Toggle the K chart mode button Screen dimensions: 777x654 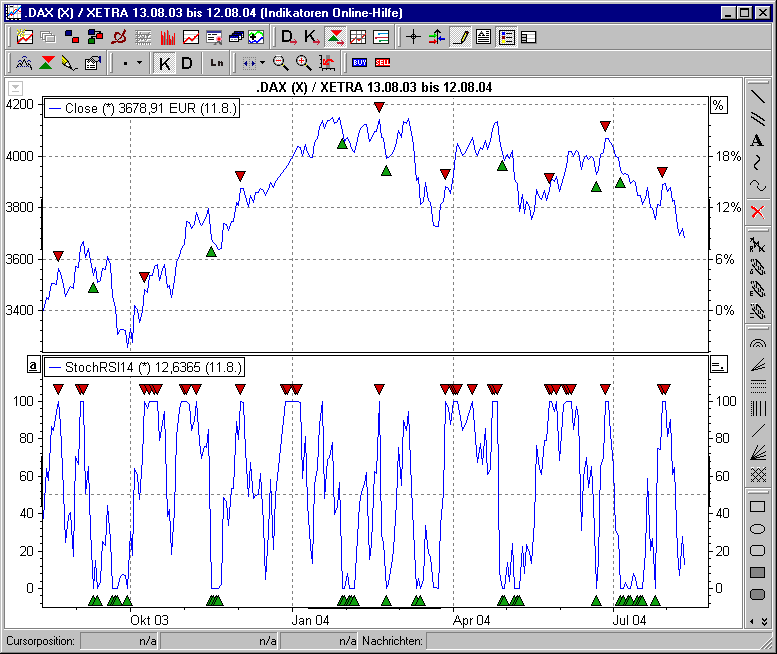click(165, 63)
